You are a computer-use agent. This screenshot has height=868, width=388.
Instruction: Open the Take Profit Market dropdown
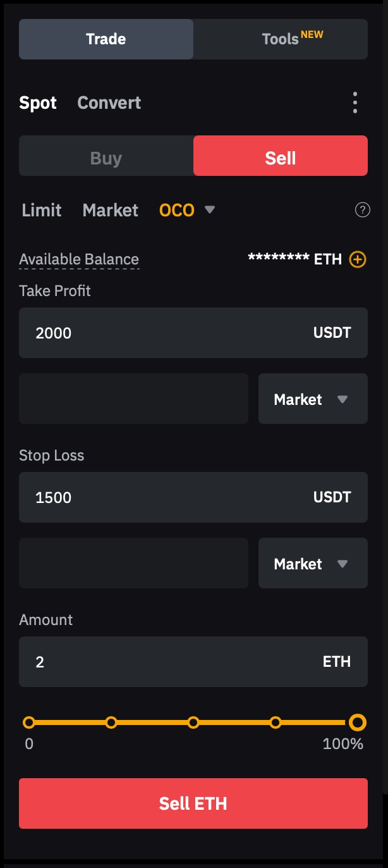coord(312,399)
